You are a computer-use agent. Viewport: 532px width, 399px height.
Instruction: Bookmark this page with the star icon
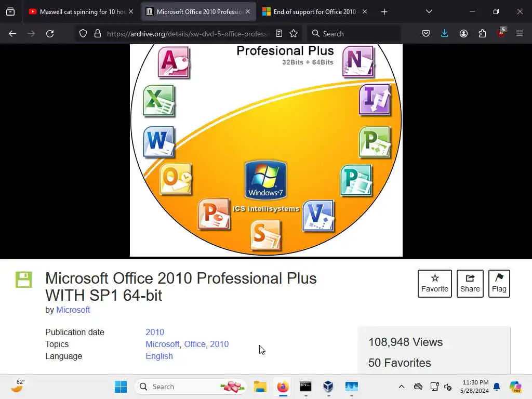(x=294, y=34)
